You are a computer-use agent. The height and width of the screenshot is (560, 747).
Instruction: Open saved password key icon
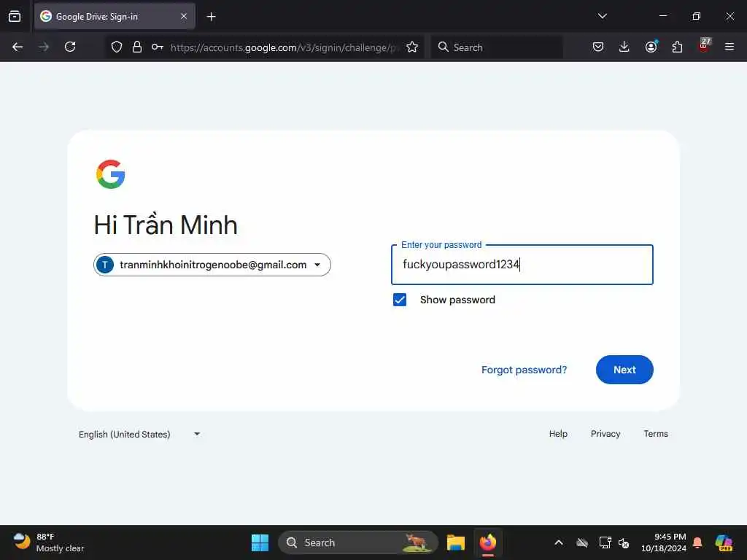coord(158,47)
